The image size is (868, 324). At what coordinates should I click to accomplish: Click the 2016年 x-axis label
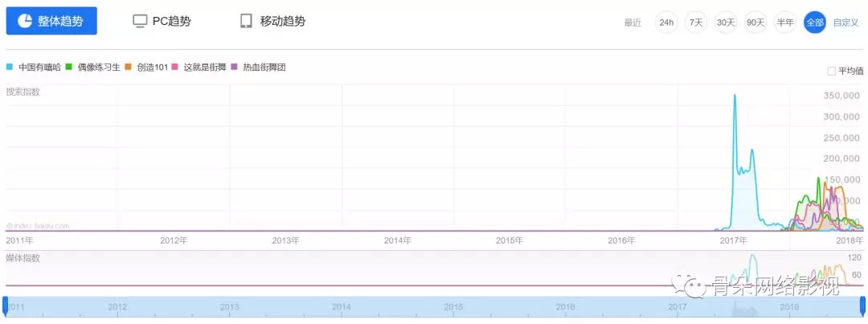(x=621, y=240)
